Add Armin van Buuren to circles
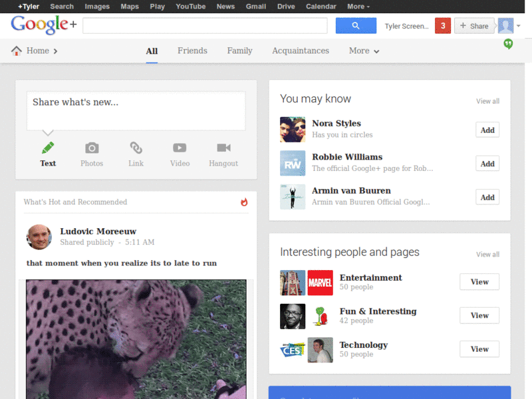This screenshot has height=399, width=532. pos(487,197)
